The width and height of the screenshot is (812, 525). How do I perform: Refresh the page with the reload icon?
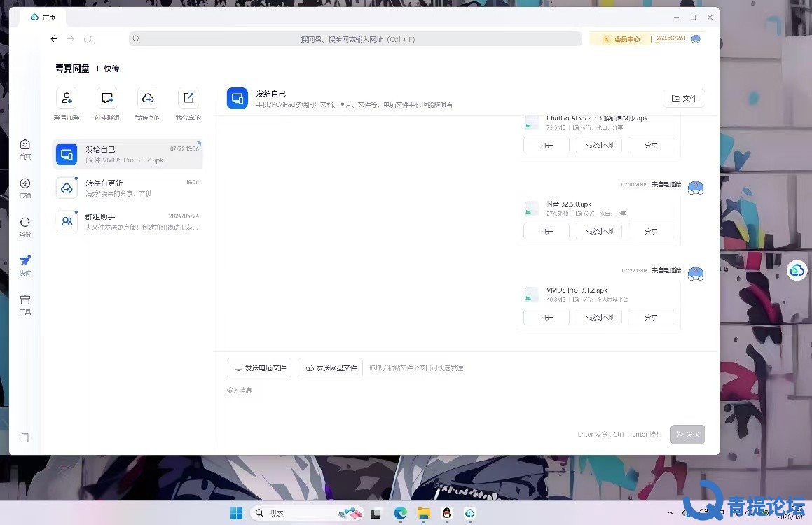point(88,38)
